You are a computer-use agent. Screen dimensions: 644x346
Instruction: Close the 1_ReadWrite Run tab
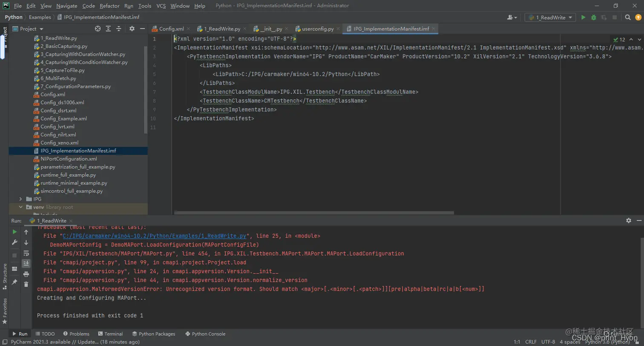coord(71,221)
